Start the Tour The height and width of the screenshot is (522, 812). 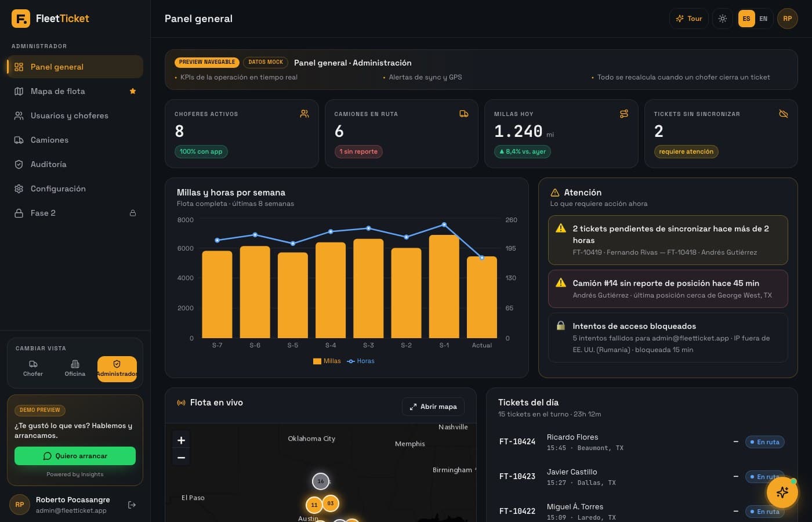(689, 19)
